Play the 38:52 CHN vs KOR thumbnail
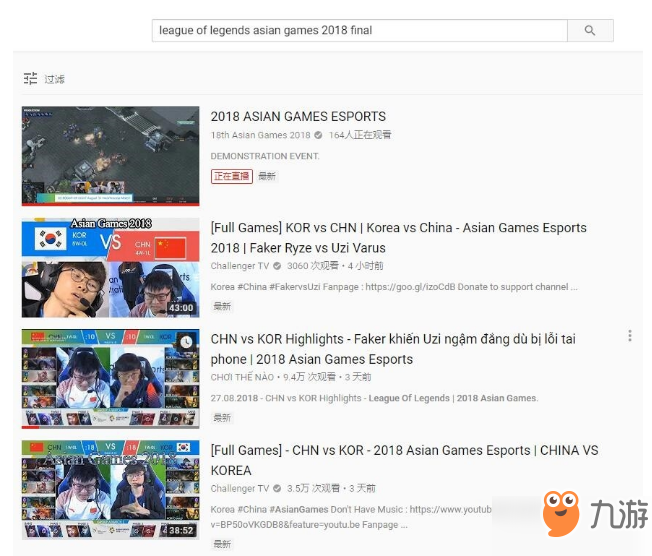The height and width of the screenshot is (556, 652). pyautogui.click(x=110, y=489)
